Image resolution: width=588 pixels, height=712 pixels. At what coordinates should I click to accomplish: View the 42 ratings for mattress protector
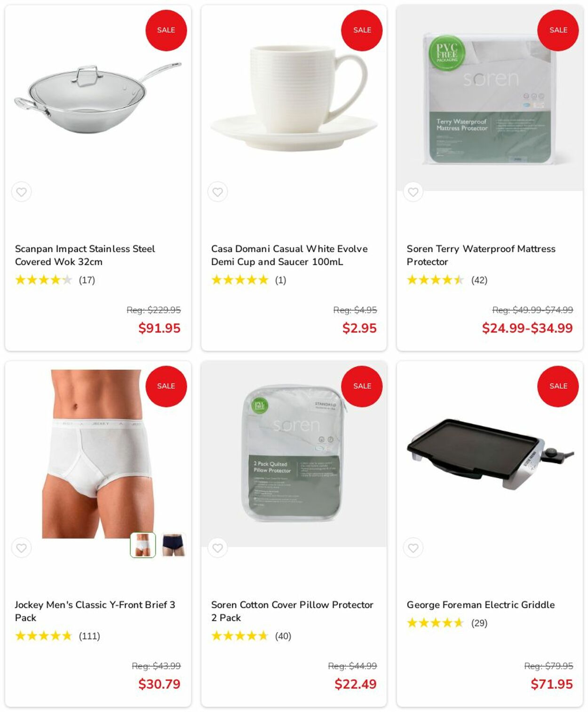(x=479, y=280)
